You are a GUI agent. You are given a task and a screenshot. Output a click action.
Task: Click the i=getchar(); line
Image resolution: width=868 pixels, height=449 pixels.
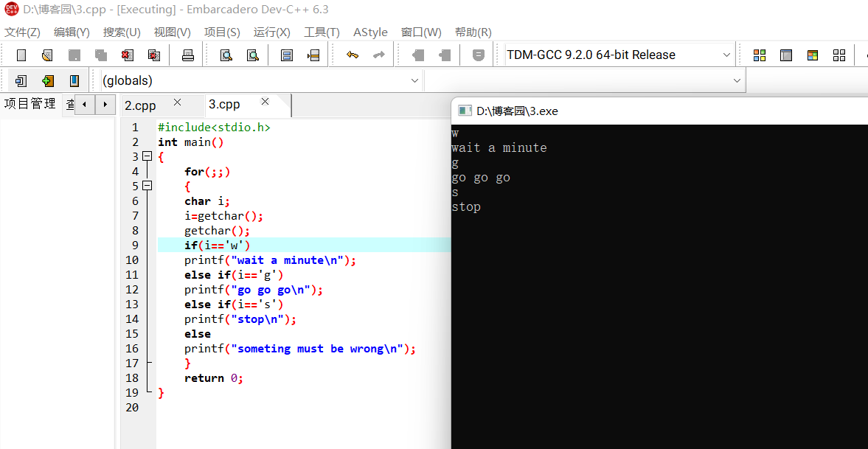click(223, 216)
